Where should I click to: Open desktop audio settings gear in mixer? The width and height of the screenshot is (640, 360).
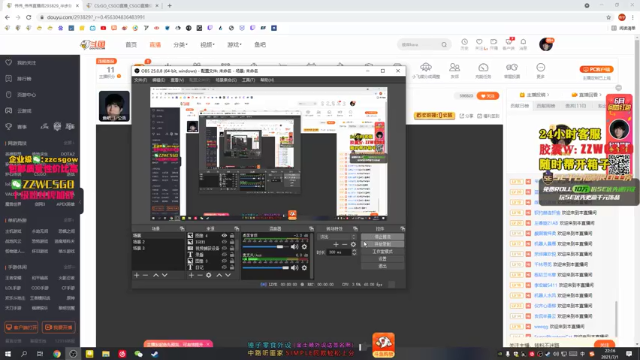(304, 247)
